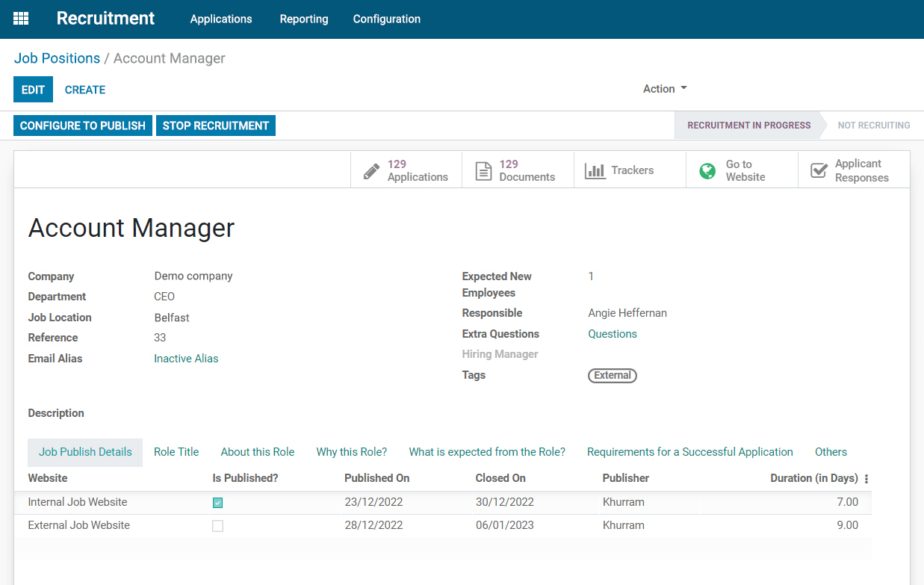The height and width of the screenshot is (585, 924).
Task: Open the optional columns menu beside Duration
Action: (x=866, y=477)
